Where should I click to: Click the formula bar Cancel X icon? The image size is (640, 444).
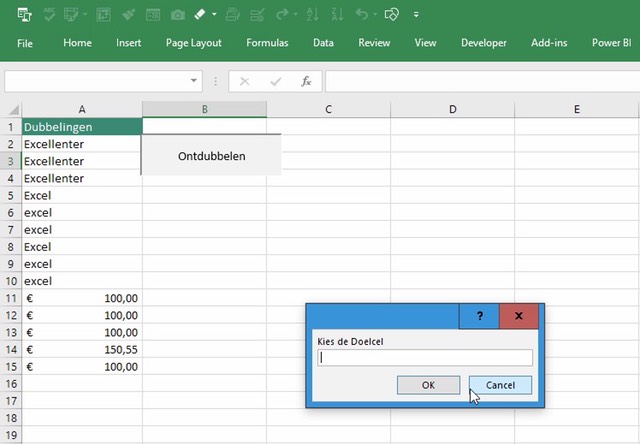point(245,82)
